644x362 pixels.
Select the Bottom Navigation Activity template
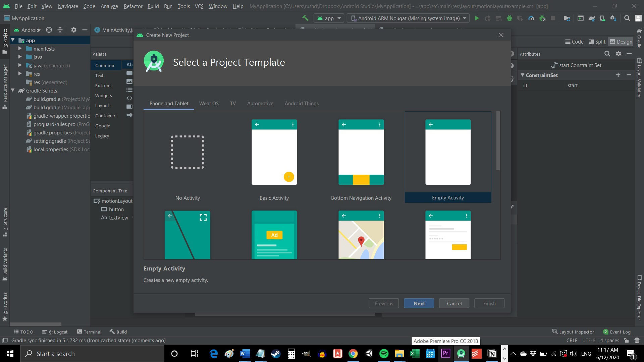361,159
